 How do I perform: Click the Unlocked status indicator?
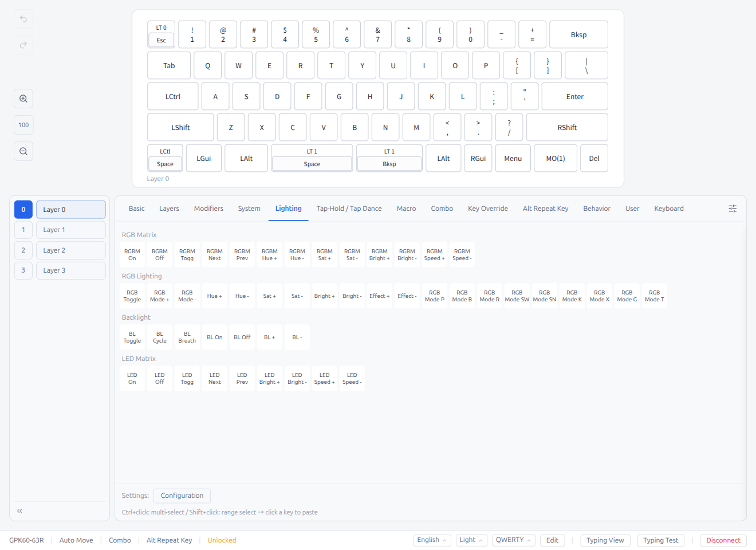point(222,540)
